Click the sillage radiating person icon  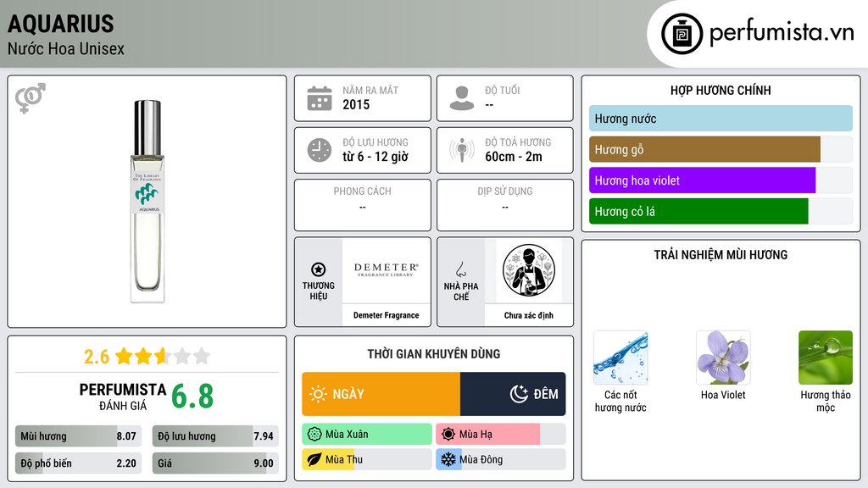point(462,150)
